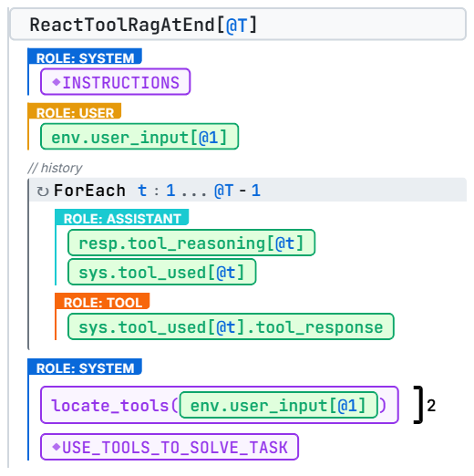Click the first ROLE: SYSTEM label
474x476 pixels.
[x=85, y=57]
